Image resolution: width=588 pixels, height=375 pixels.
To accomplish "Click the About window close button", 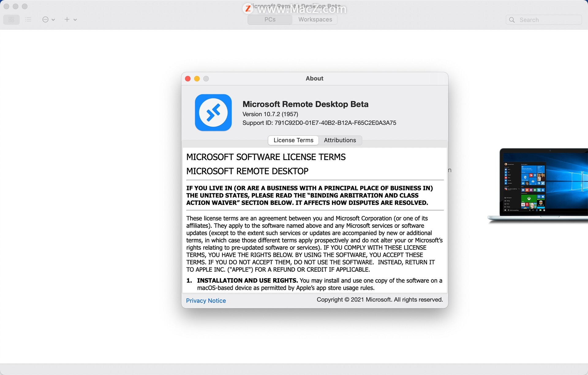I will tap(188, 78).
